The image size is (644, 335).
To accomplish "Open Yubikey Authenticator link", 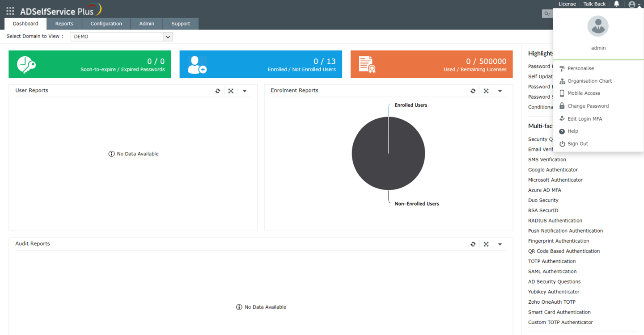I will click(x=554, y=292).
